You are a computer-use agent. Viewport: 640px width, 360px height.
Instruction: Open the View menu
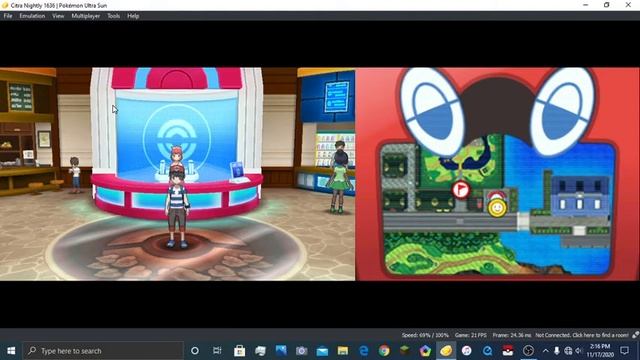[x=58, y=16]
